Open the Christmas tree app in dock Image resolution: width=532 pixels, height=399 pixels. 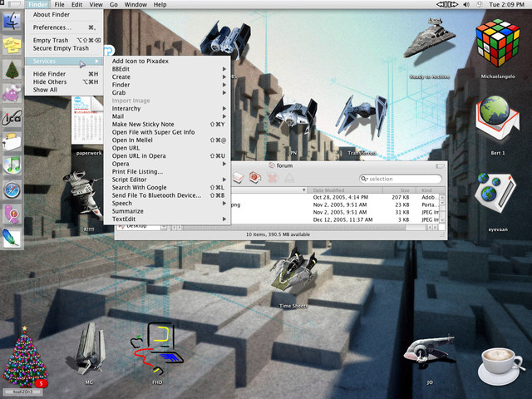click(12, 70)
